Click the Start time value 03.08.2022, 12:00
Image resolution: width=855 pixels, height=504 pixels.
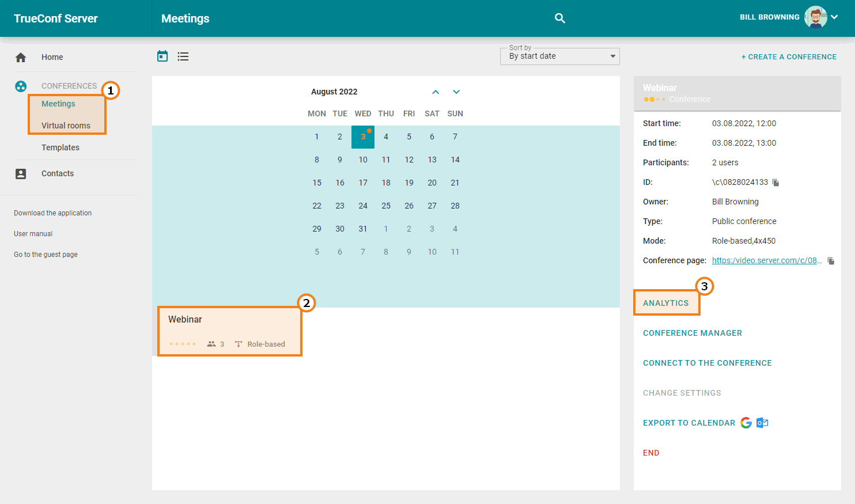(744, 123)
